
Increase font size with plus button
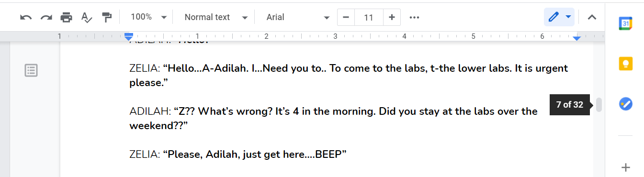392,17
